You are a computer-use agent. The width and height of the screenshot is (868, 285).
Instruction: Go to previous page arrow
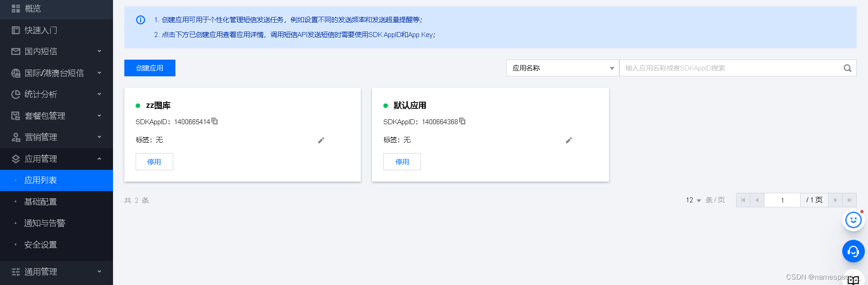click(757, 200)
